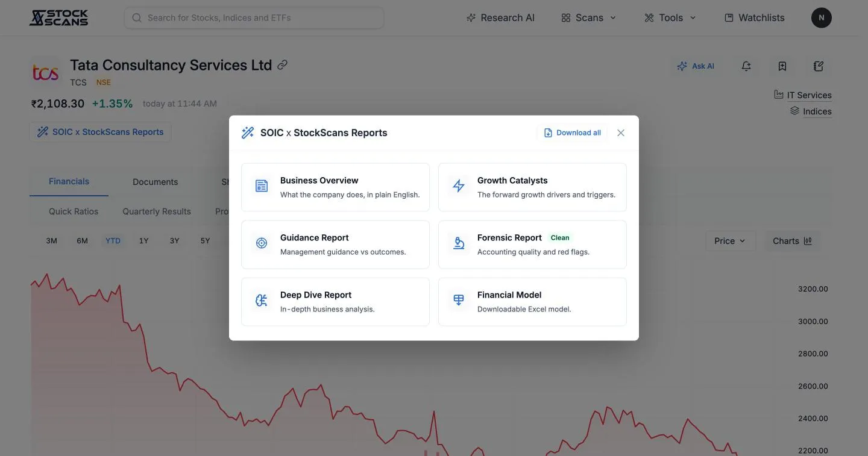Click the Financial Model download icon

pos(459,301)
